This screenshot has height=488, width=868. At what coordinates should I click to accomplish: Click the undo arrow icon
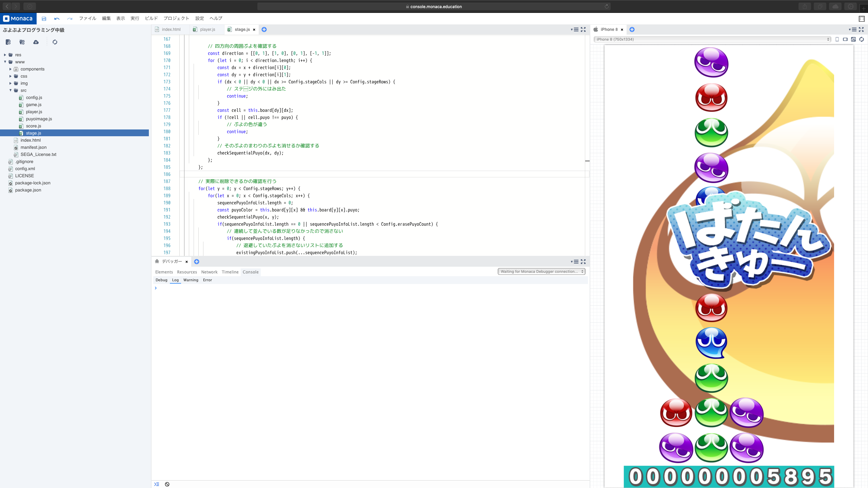click(x=57, y=19)
